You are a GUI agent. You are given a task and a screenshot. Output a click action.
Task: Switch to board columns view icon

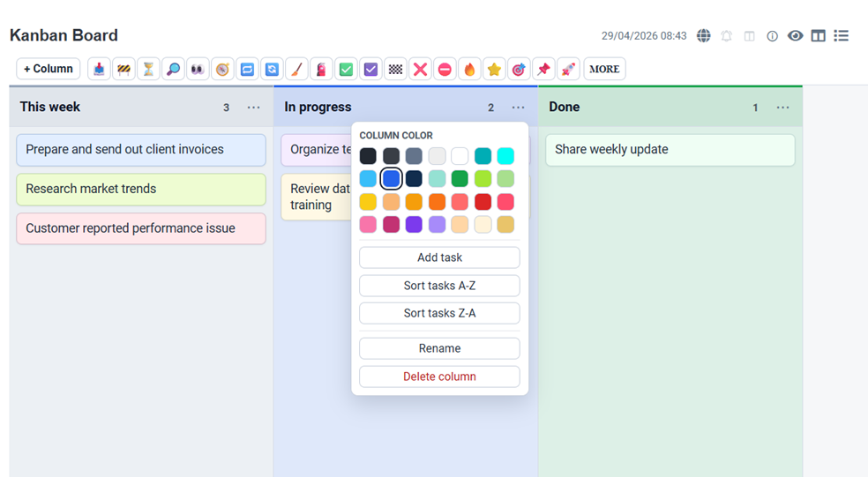pos(819,36)
